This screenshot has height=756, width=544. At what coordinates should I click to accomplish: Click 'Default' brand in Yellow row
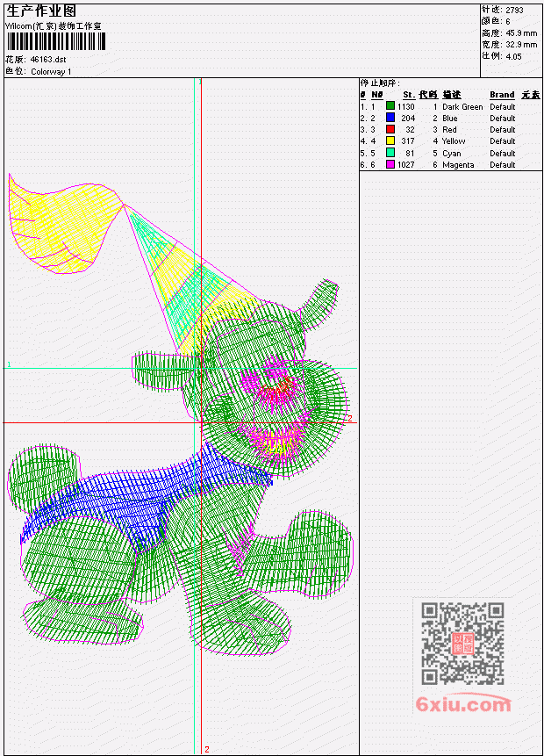pos(503,141)
